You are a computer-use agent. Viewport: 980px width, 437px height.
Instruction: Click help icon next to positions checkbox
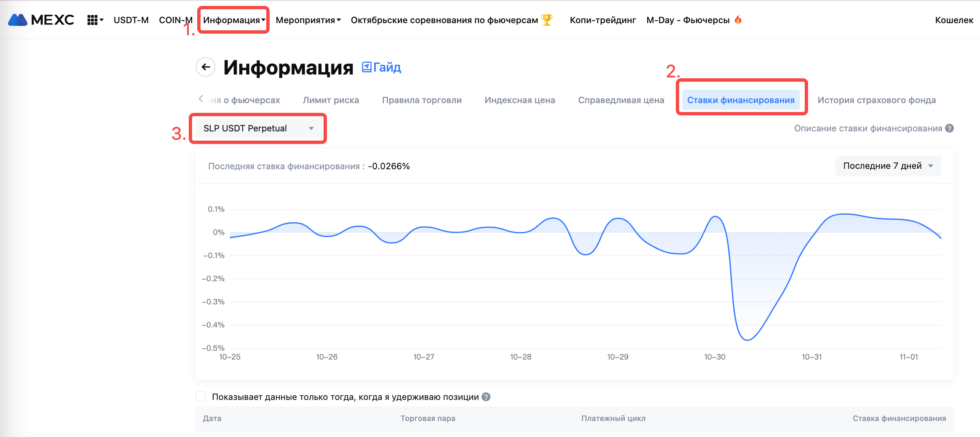tap(486, 397)
